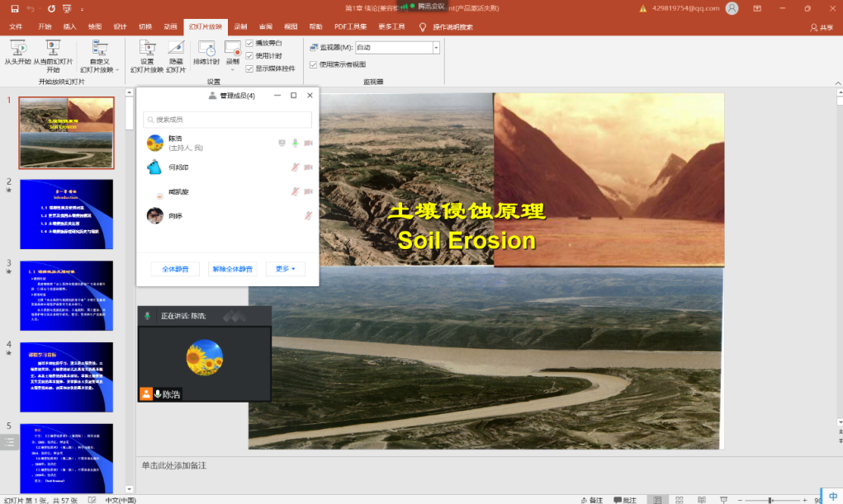Viewport: 843px width, 504px height.
Task: Switch to the 动画 ribbon tab
Action: pyautogui.click(x=170, y=26)
